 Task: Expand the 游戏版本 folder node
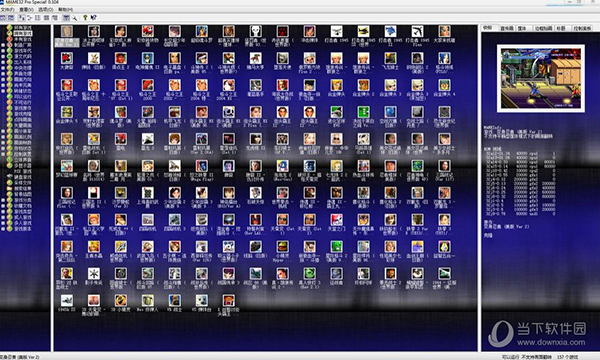coord(3,229)
